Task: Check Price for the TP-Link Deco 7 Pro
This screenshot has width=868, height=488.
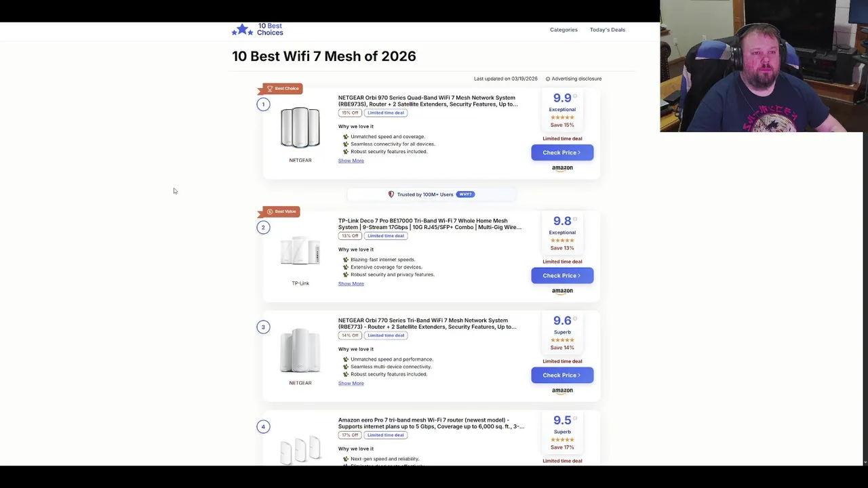Action: point(561,276)
